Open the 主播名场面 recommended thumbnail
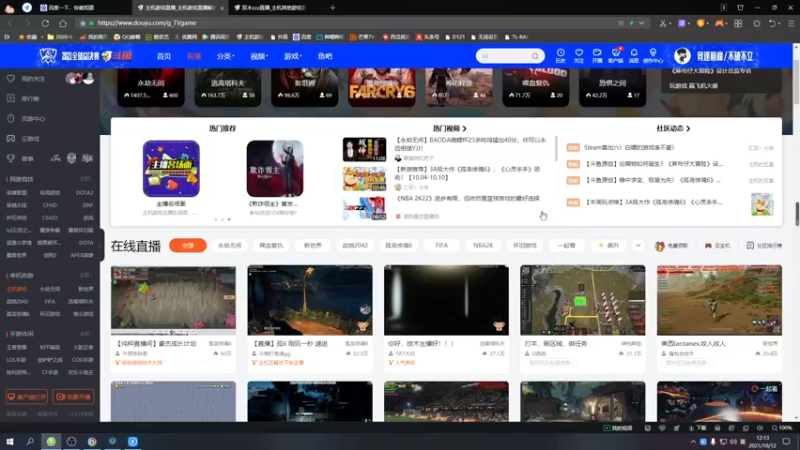The image size is (800, 450). [171, 169]
